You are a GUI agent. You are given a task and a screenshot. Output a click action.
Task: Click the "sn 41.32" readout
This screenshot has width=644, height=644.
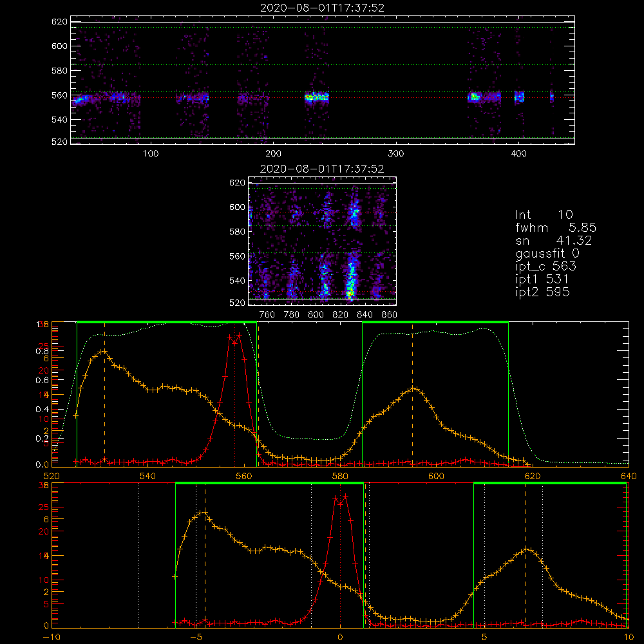[x=553, y=240]
